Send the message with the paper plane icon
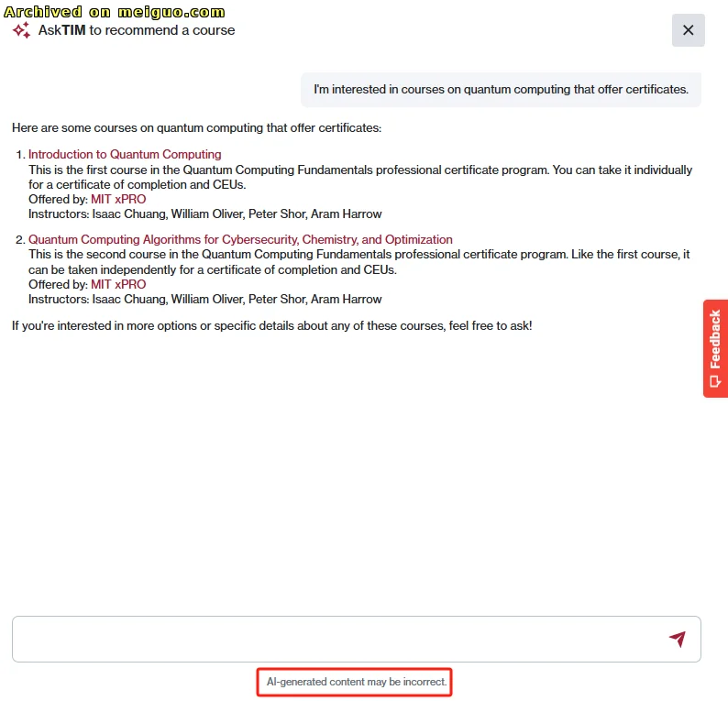Viewport: 728px width, 701px height. [x=678, y=639]
